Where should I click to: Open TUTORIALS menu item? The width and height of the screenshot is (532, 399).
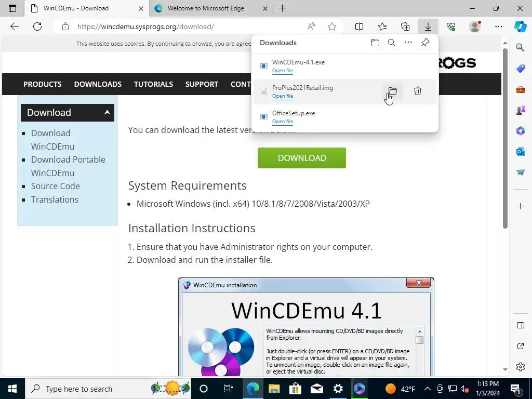click(153, 84)
